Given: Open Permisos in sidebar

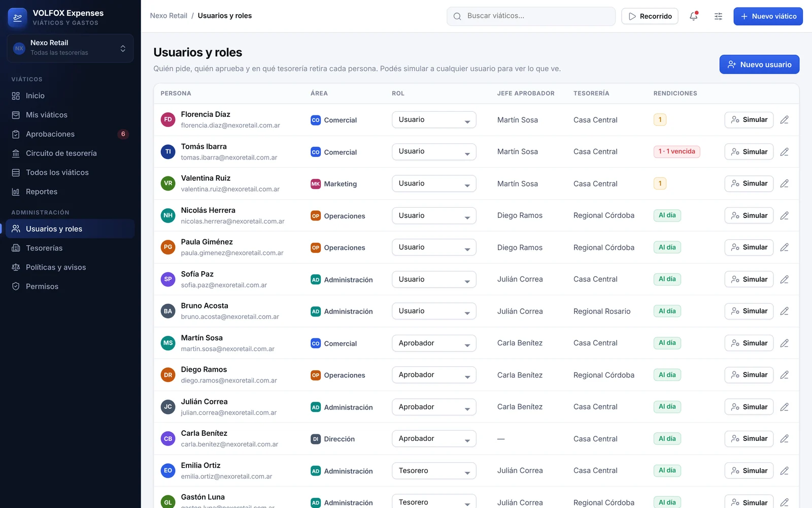Looking at the screenshot, I should point(70,287).
